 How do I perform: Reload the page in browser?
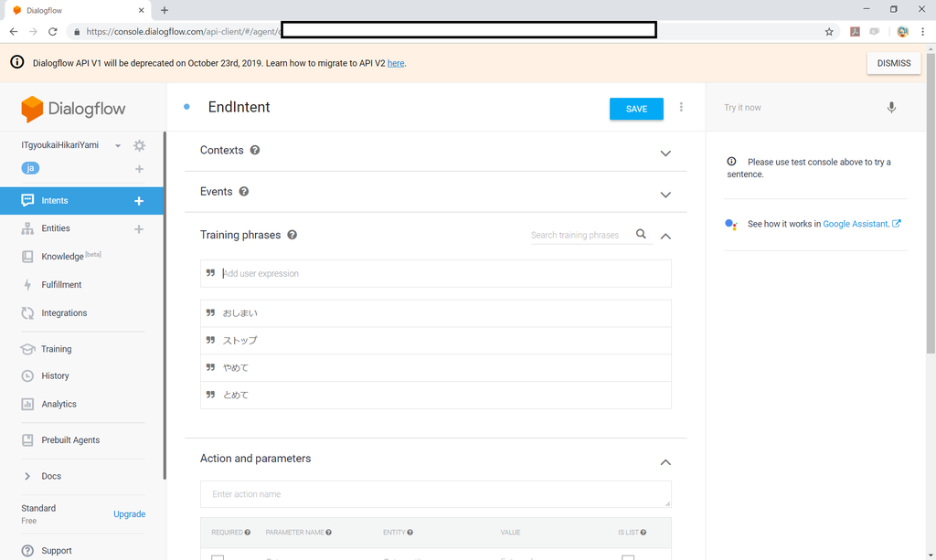click(x=52, y=32)
